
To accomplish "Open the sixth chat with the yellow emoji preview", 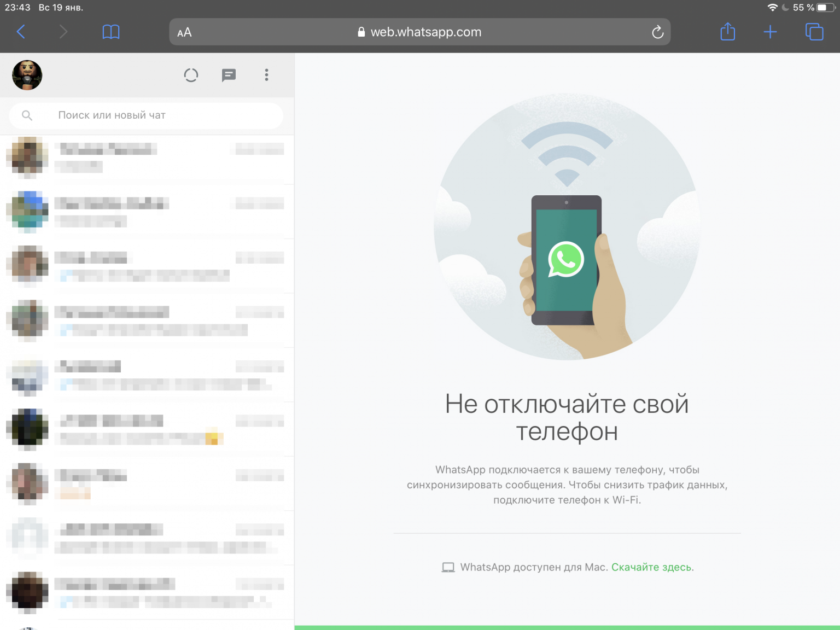I will click(147, 429).
